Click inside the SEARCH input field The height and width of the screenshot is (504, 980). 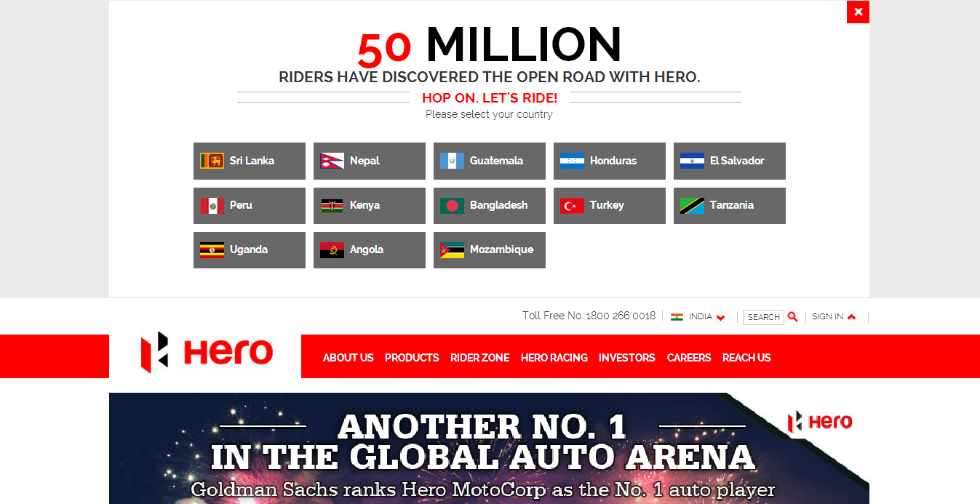click(763, 317)
